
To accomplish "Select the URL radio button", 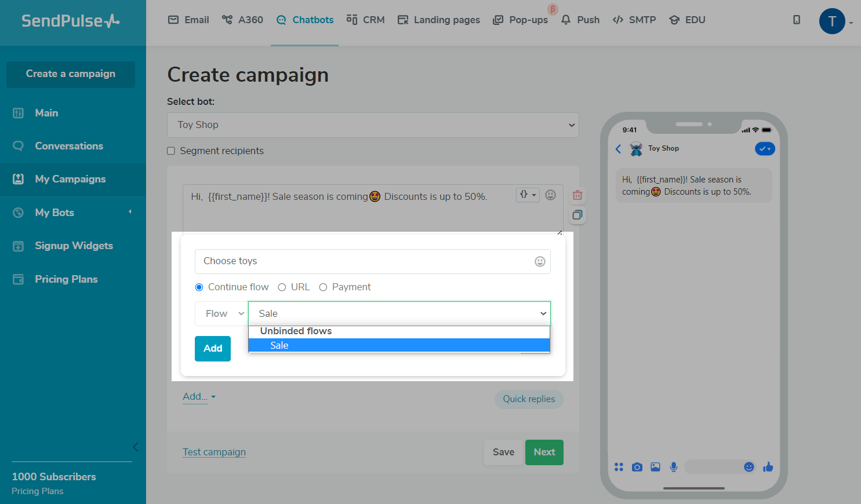I will pyautogui.click(x=282, y=287).
